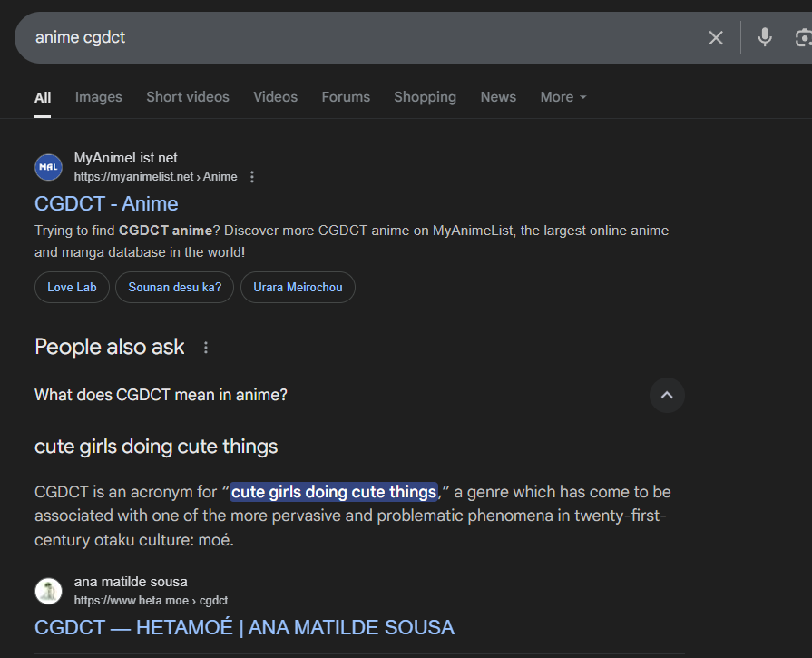This screenshot has width=812, height=658.
Task: Click the 'People also ask' heading
Action: pyautogui.click(x=109, y=347)
